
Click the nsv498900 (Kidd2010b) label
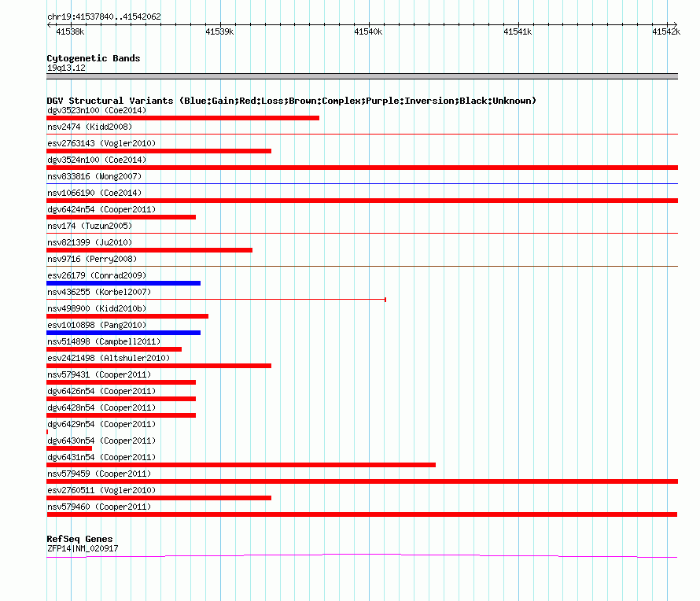click(x=97, y=308)
